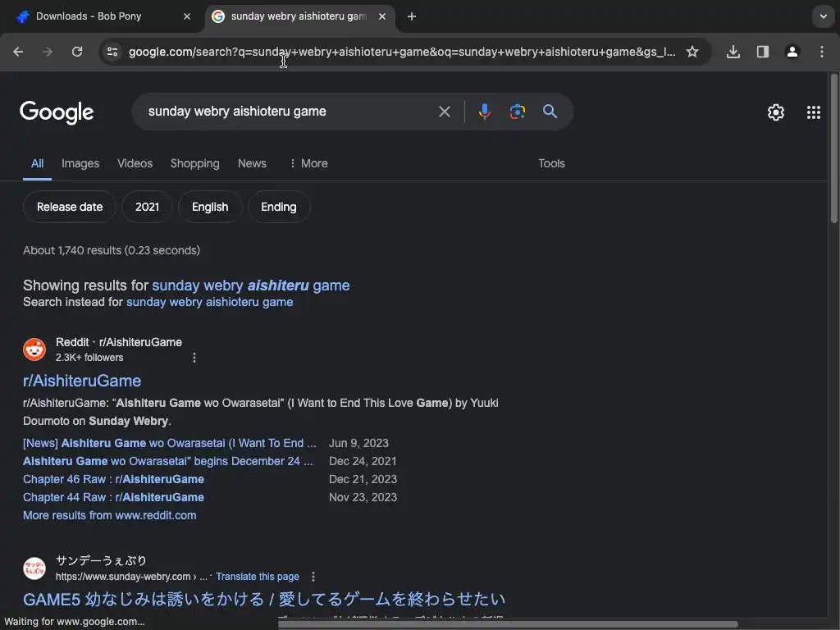The image size is (840, 630).
Task: Close the Downloads - Bob Pony tab
Action: coord(187,16)
